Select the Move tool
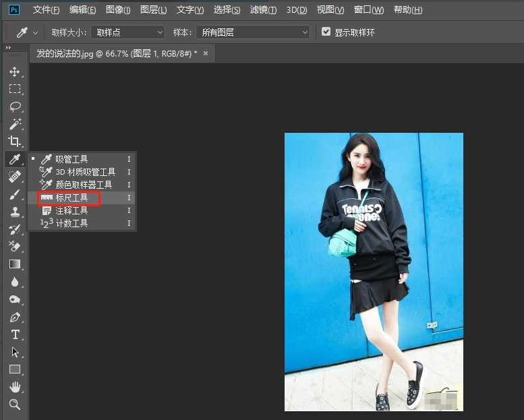The image size is (524, 420). (x=14, y=71)
